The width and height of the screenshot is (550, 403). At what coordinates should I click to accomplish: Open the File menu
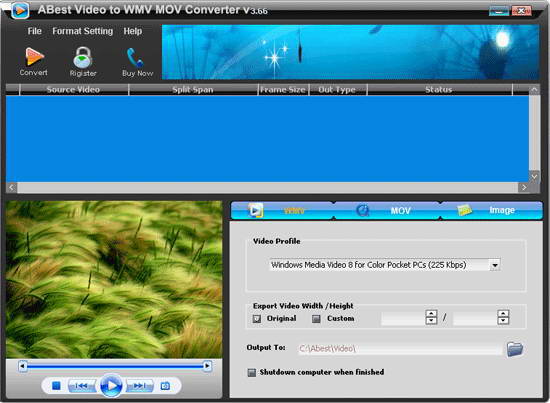(34, 31)
